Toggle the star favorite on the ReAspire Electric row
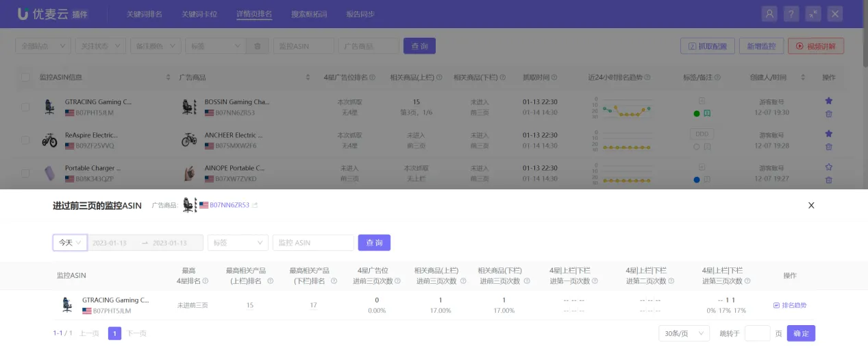The width and height of the screenshot is (868, 358). click(x=828, y=134)
